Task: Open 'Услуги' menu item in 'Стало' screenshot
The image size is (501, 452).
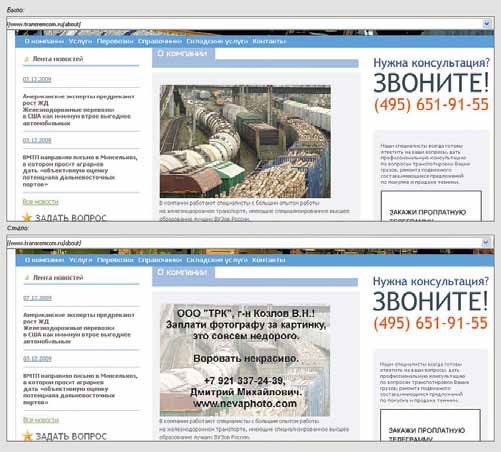Action: coord(80,260)
